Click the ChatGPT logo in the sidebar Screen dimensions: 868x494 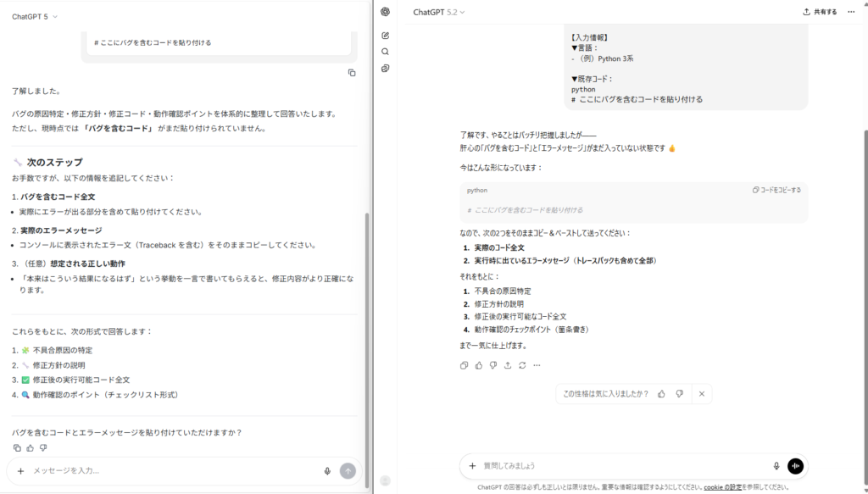coord(385,12)
